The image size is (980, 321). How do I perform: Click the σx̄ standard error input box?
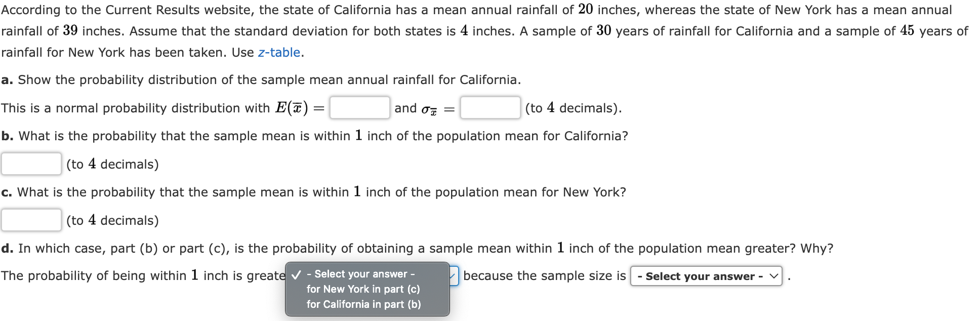(489, 108)
